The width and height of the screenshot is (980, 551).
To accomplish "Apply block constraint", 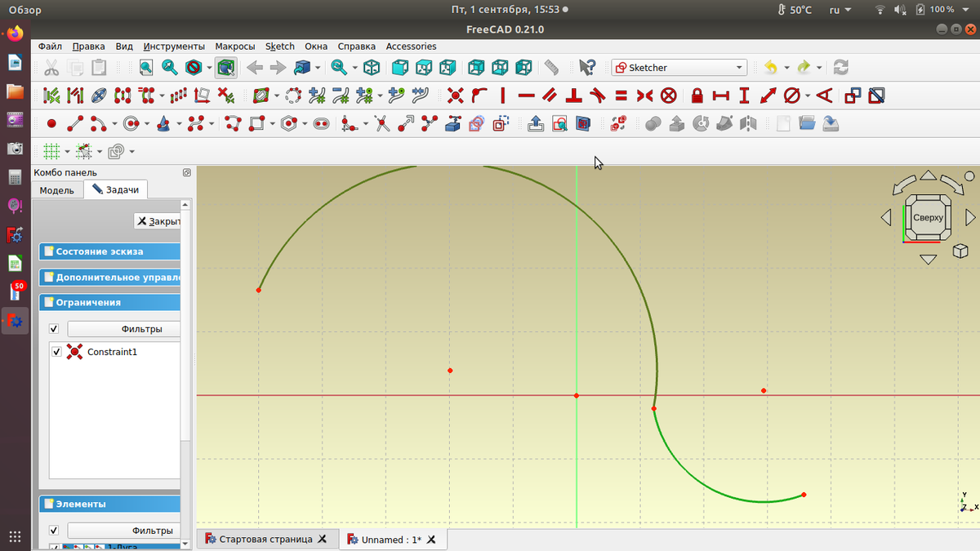I will 668,96.
